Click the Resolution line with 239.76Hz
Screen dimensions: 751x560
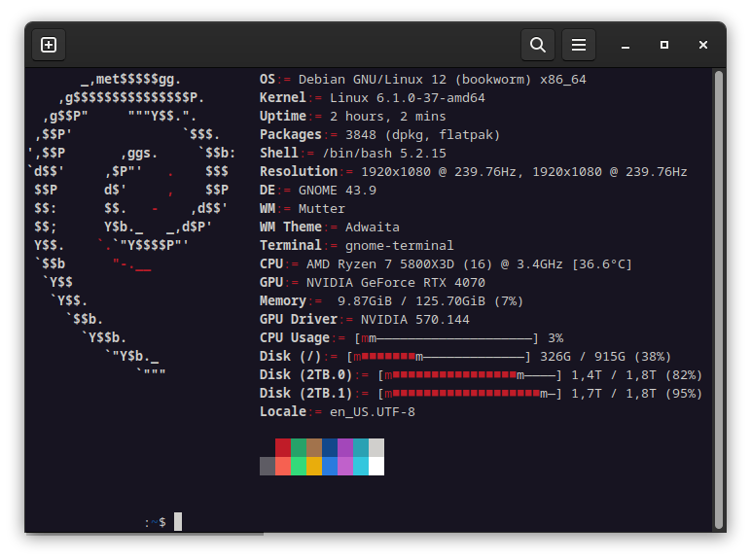tap(473, 172)
